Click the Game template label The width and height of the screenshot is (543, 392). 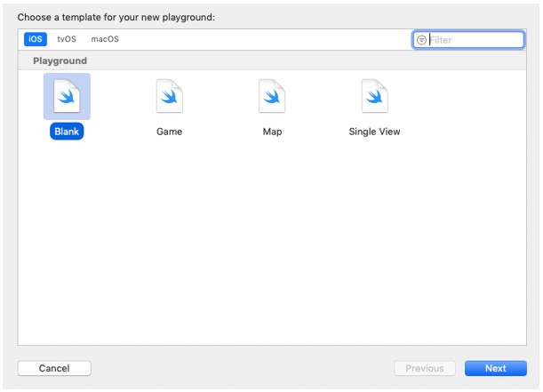click(170, 132)
